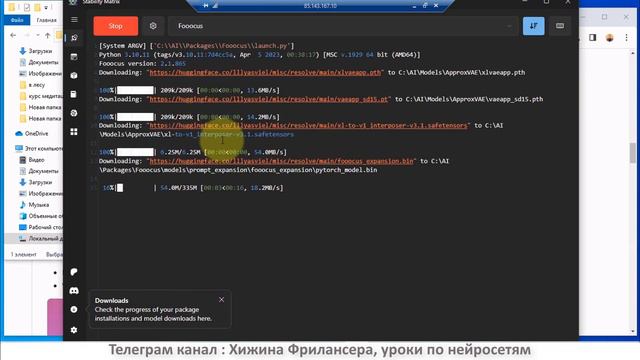Screen dimensions: 640x360
Task: Open the browser three-dot menu
Action: pos(627,38)
